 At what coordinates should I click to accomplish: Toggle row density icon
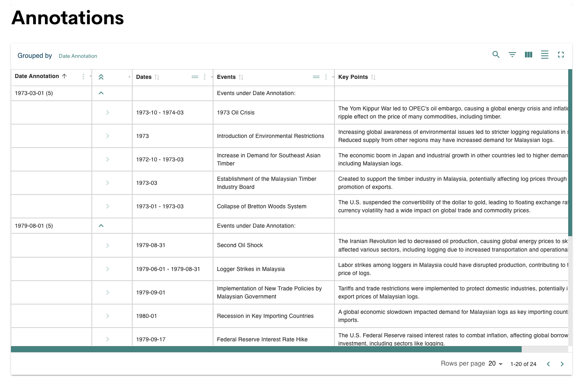544,55
